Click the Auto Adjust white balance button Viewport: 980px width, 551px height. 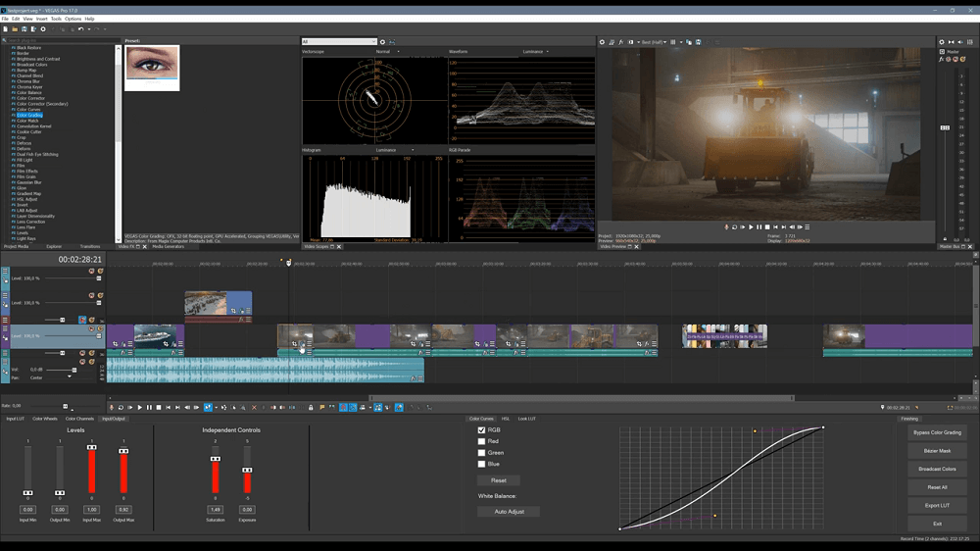tap(509, 512)
